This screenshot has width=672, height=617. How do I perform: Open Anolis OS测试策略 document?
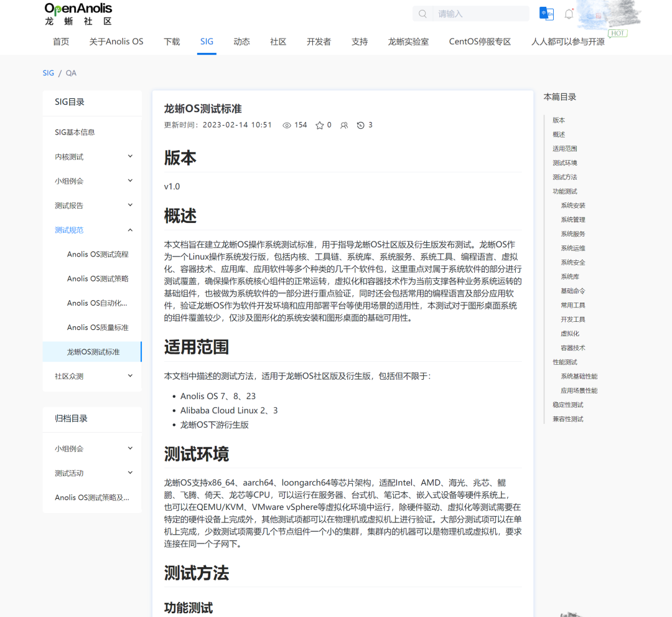98,279
